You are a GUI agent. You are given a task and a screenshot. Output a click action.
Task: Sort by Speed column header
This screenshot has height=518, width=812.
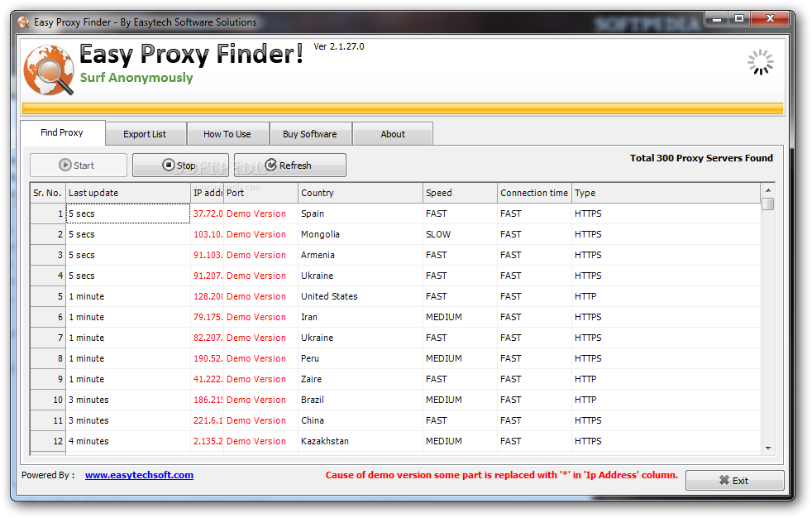click(460, 193)
